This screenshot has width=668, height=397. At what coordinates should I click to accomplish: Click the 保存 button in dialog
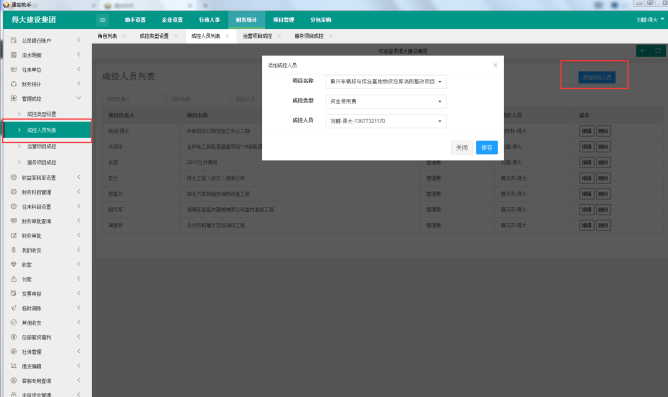coord(487,147)
